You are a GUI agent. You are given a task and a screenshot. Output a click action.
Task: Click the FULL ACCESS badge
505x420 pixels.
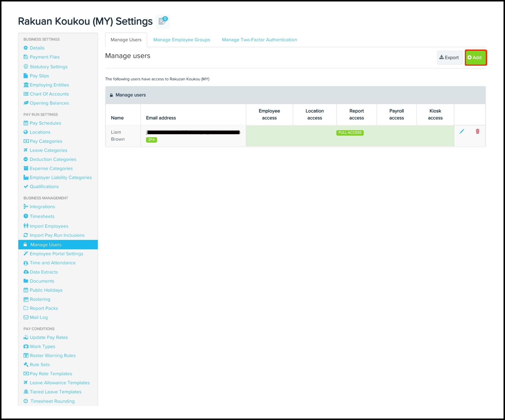point(350,133)
